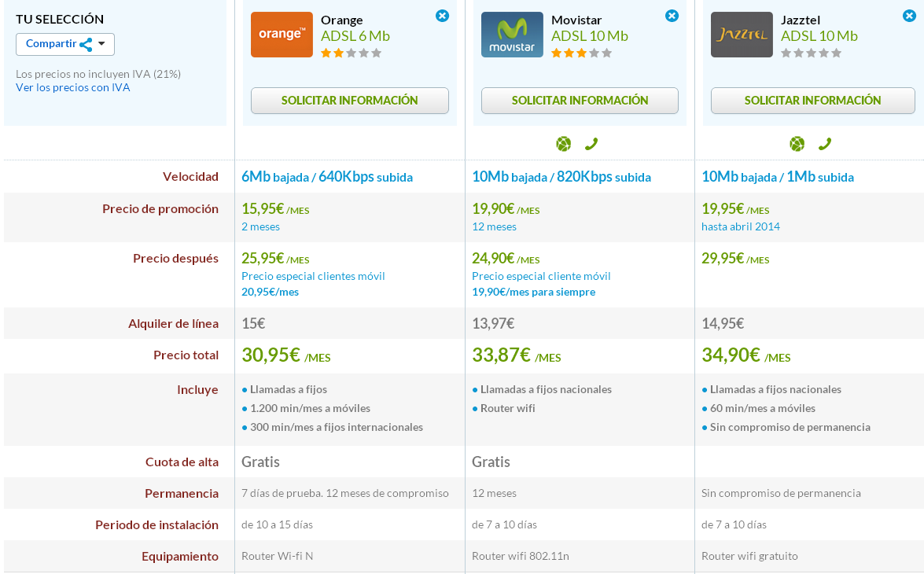
Task: Request information for Orange ADSL
Action: click(349, 101)
